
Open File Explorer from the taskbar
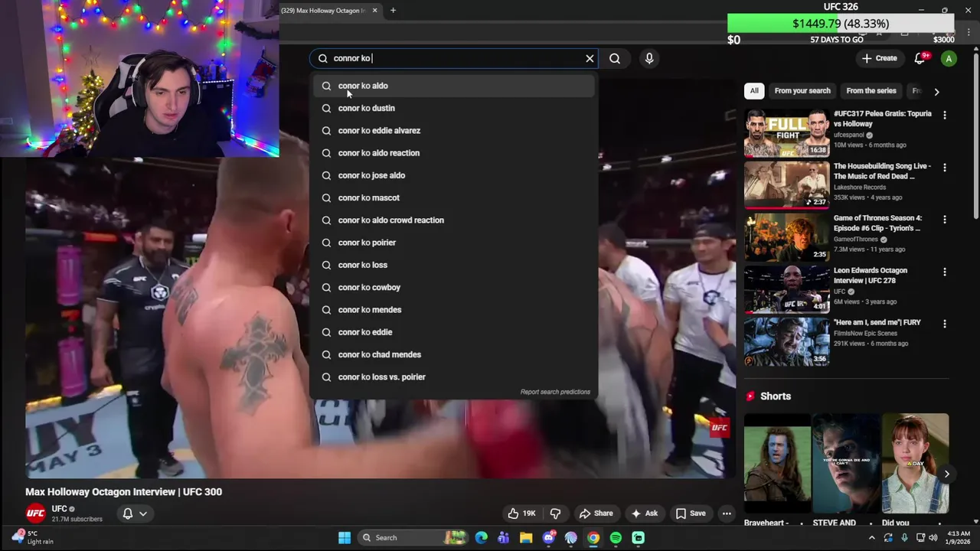pos(526,538)
